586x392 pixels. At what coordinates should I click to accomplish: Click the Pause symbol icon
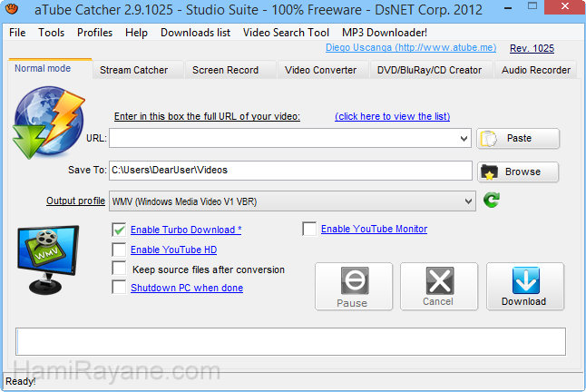tap(355, 280)
